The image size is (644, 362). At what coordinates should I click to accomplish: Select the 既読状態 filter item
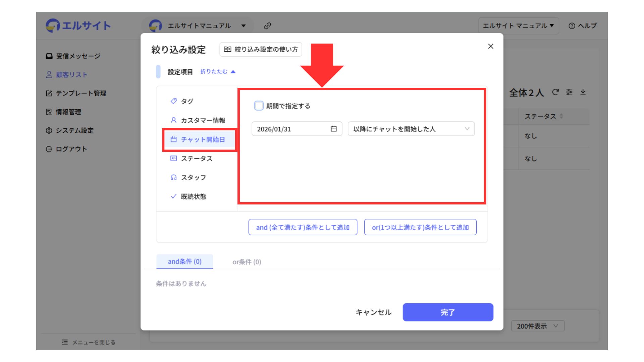click(193, 197)
